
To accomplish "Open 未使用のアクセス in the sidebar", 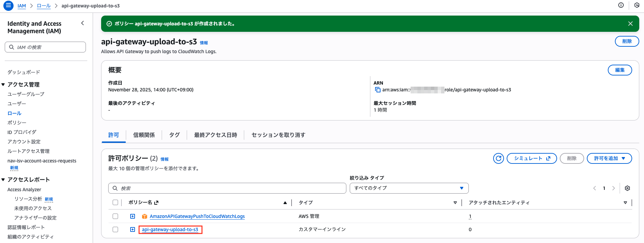I will pyautogui.click(x=33, y=208).
